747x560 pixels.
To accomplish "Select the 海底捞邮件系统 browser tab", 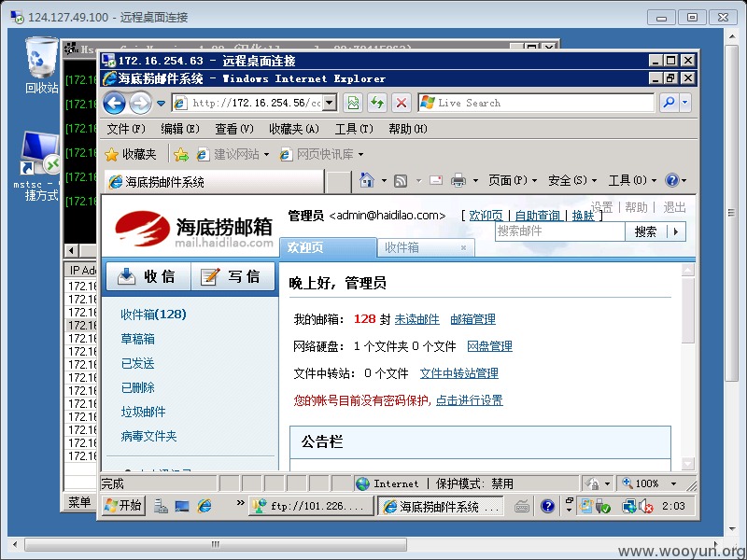I will click(x=214, y=182).
